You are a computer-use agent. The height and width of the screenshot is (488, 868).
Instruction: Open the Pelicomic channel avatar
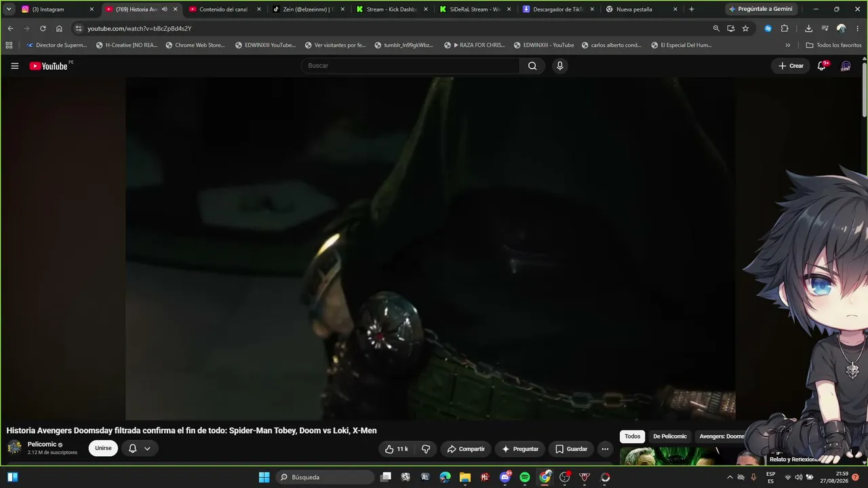(x=14, y=447)
